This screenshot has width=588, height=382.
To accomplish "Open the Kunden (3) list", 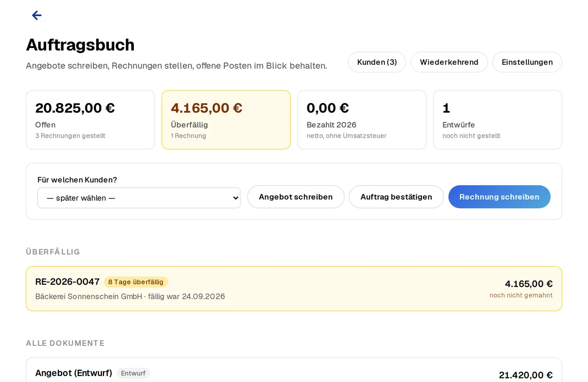I will pyautogui.click(x=377, y=62).
